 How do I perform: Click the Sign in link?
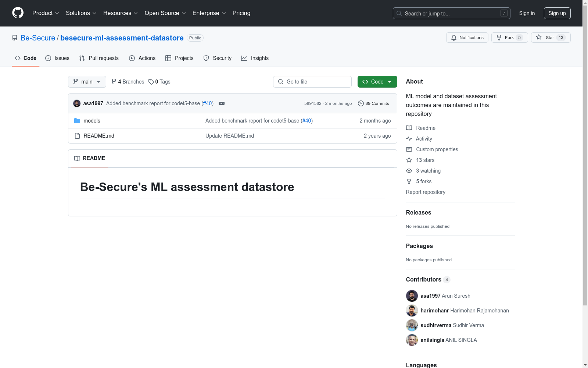527,13
